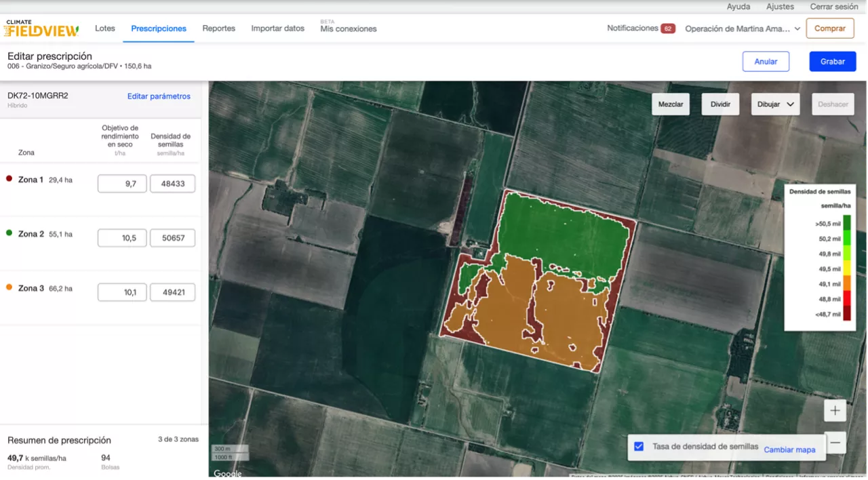Viewport: 868px width, 480px height.
Task: Click the Cambiar mapa link
Action: click(789, 449)
